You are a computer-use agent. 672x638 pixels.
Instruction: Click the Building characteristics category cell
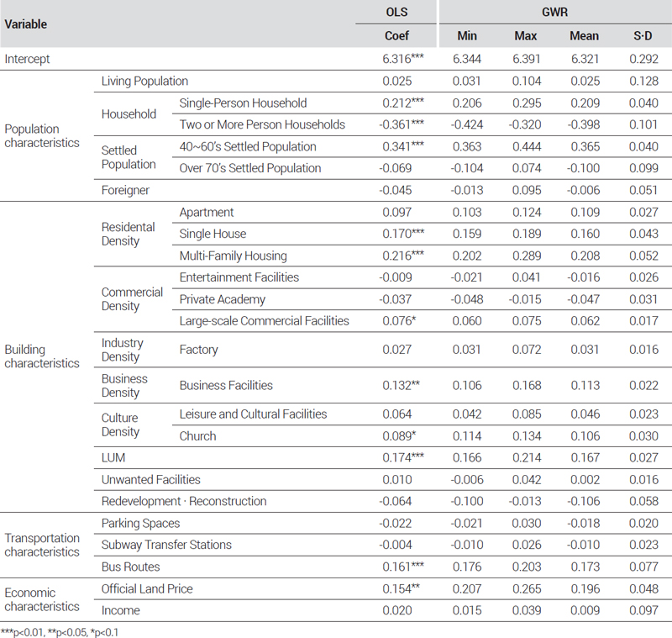pyautogui.click(x=42, y=356)
